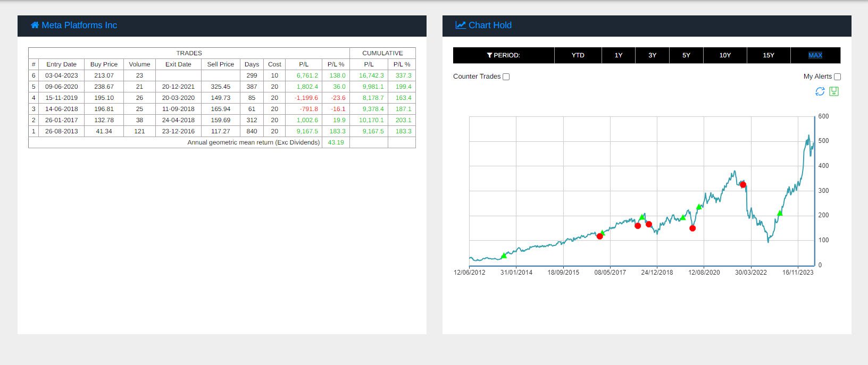Open the Meta Platforms Inc title link
This screenshot has height=365, width=868.
pos(79,25)
